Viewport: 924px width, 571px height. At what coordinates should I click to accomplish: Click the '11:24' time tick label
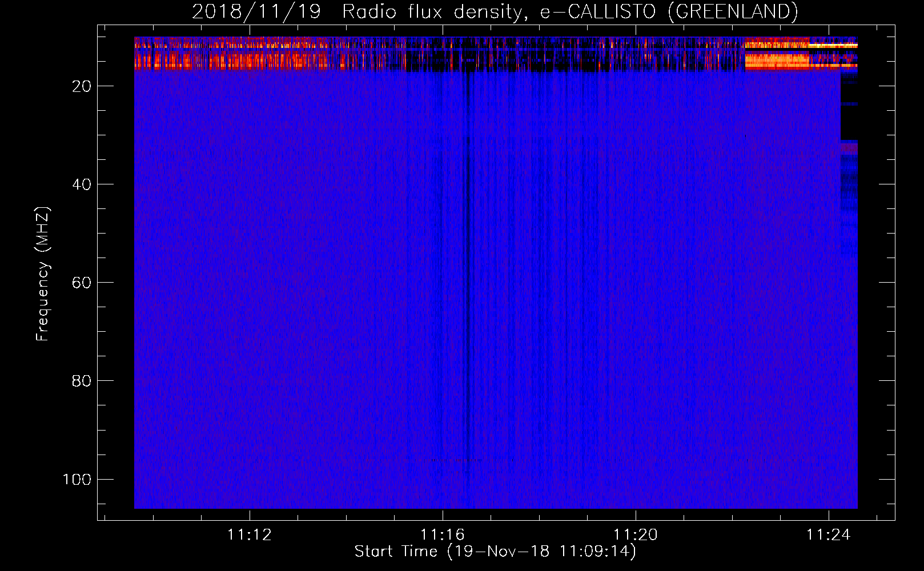point(828,535)
